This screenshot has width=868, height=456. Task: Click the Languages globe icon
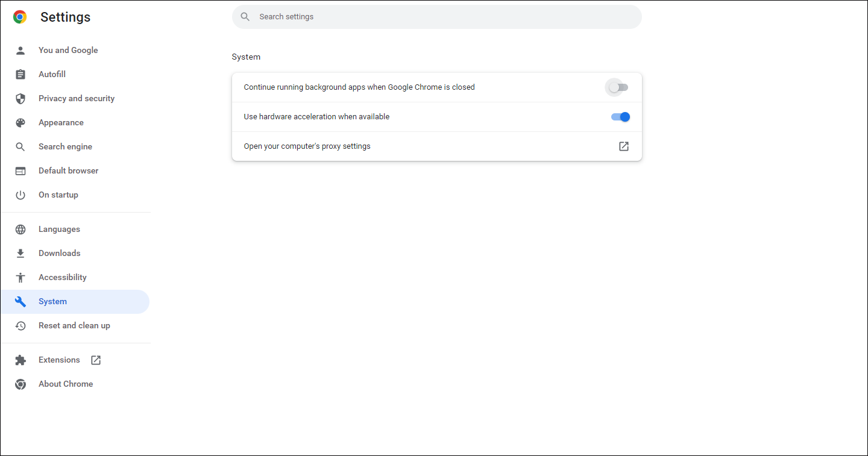20,230
